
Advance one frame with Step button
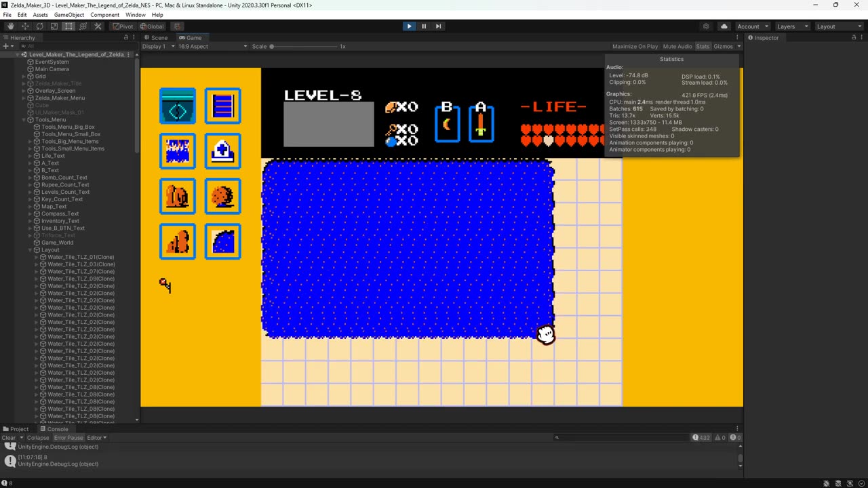(x=438, y=26)
